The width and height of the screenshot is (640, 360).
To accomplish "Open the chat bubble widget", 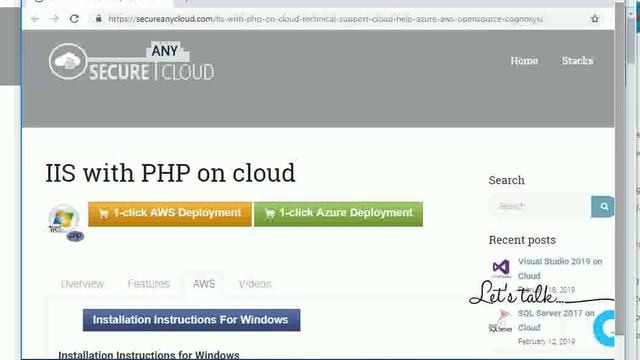I will click(x=604, y=328).
